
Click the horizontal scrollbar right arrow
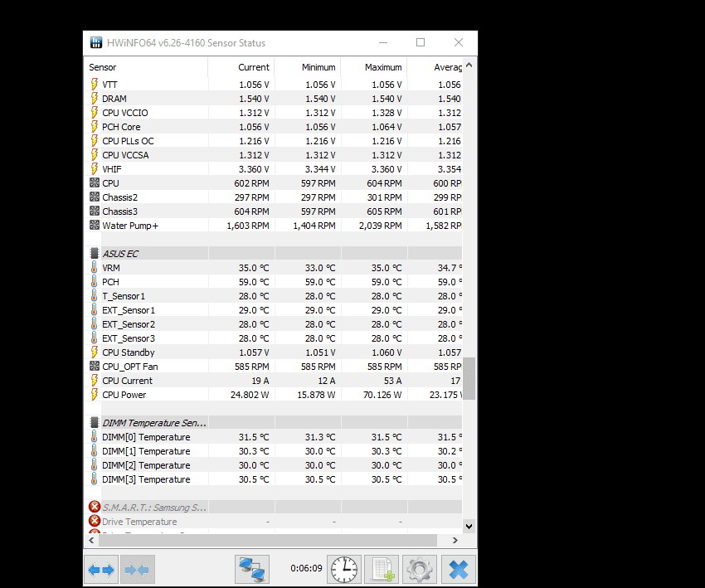pos(455,540)
